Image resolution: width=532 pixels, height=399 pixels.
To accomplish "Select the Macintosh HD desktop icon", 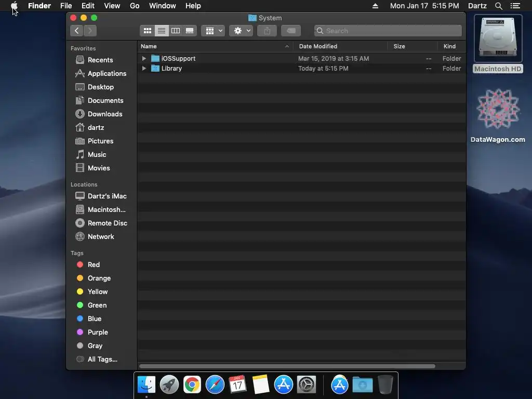I will click(x=498, y=44).
